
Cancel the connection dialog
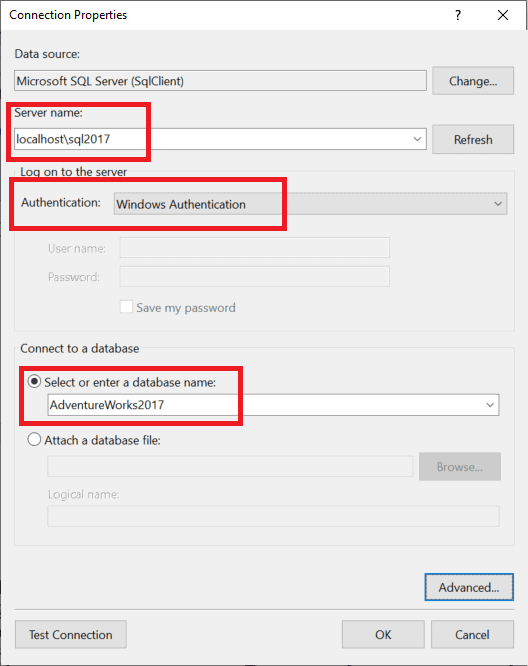[472, 635]
